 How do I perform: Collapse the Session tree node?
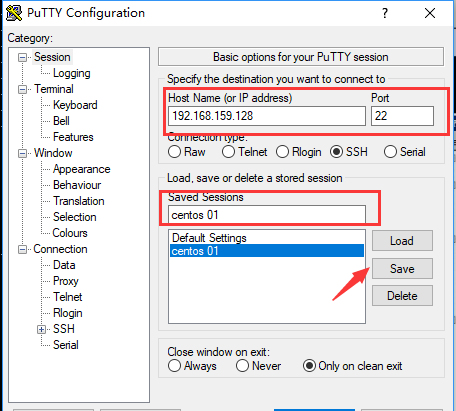(22, 58)
